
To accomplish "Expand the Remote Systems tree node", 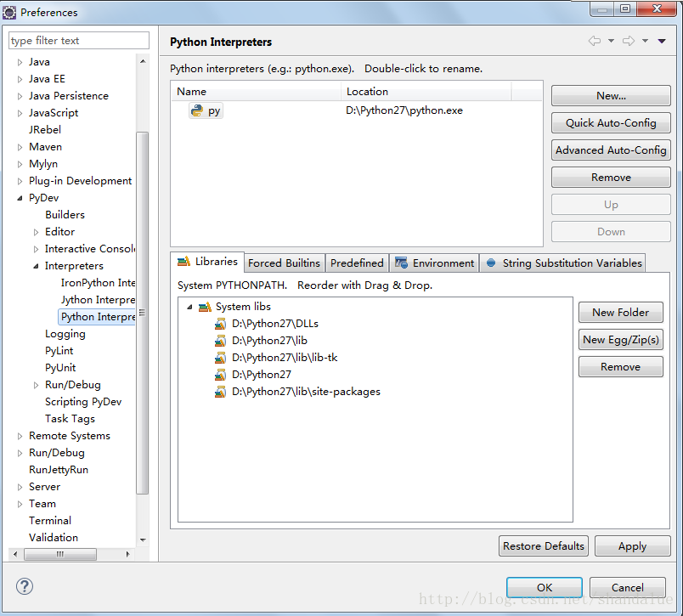I will (20, 436).
